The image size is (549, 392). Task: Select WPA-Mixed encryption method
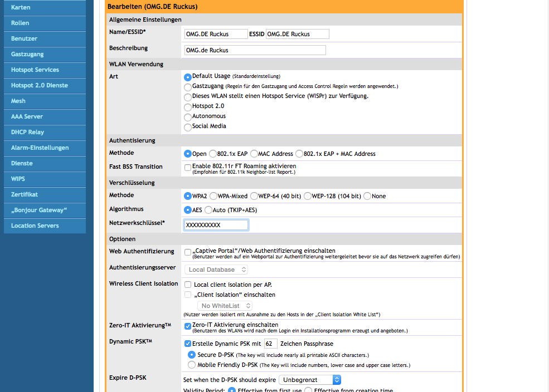pos(213,196)
